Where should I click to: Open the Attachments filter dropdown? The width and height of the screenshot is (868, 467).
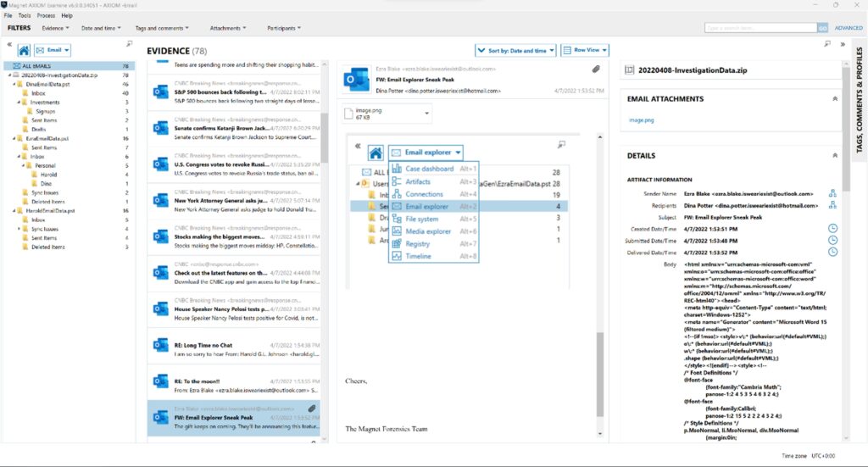coord(227,28)
